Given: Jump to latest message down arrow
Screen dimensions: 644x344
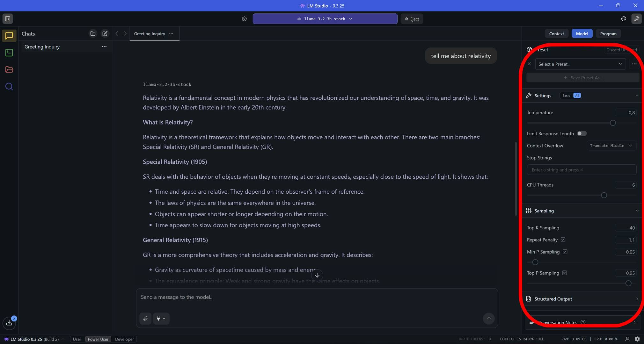Looking at the screenshot, I should click(x=317, y=275).
